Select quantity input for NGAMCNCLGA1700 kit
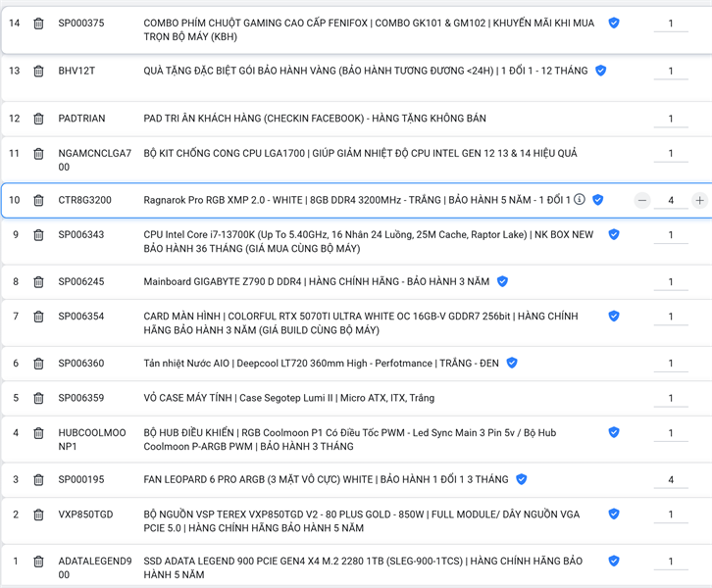Viewport: 712px width, 588px height. point(671,154)
